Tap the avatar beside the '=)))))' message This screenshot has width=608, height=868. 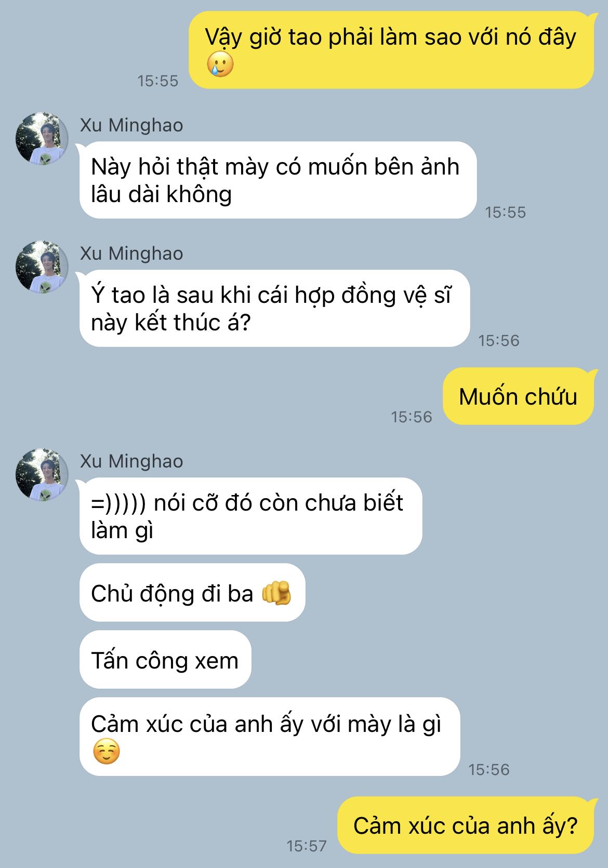click(42, 474)
